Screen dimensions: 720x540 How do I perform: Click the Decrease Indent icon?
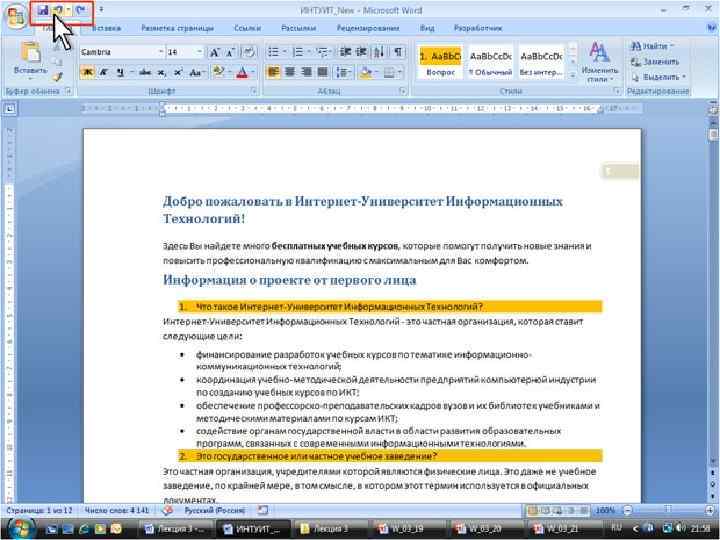click(x=345, y=52)
